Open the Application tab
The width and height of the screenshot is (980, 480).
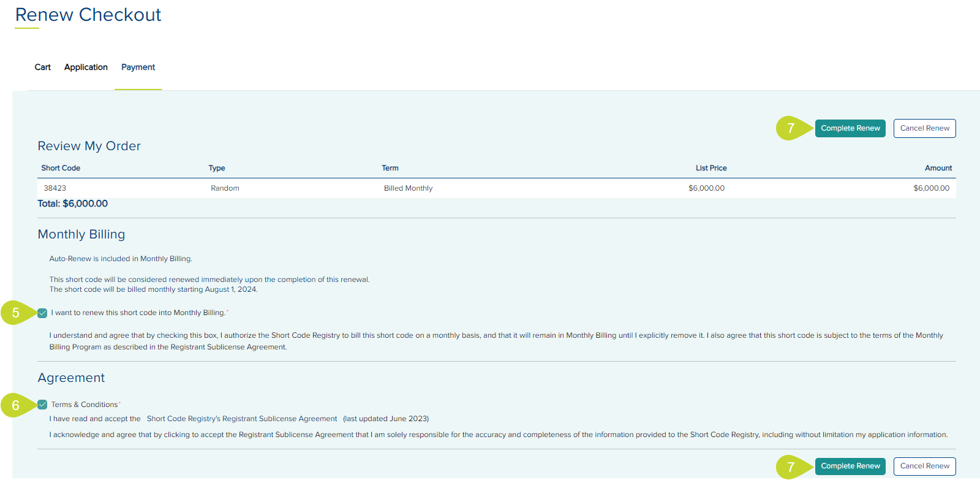point(86,67)
